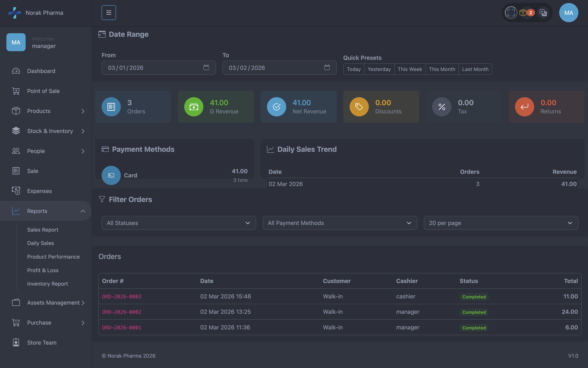Change the 20 per page selector
The height and width of the screenshot is (368, 588).
pyautogui.click(x=501, y=223)
